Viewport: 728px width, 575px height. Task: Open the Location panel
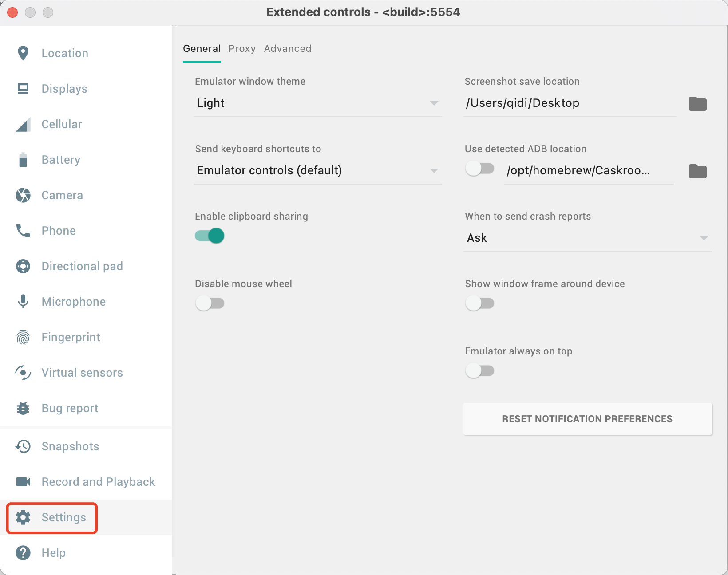click(86, 53)
